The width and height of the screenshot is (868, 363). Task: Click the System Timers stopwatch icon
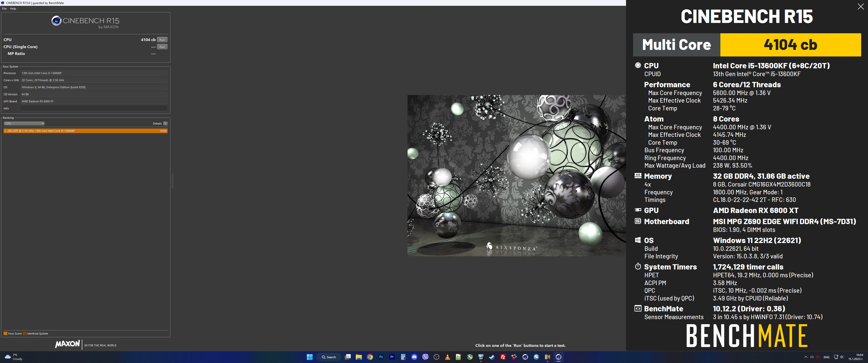[638, 266]
